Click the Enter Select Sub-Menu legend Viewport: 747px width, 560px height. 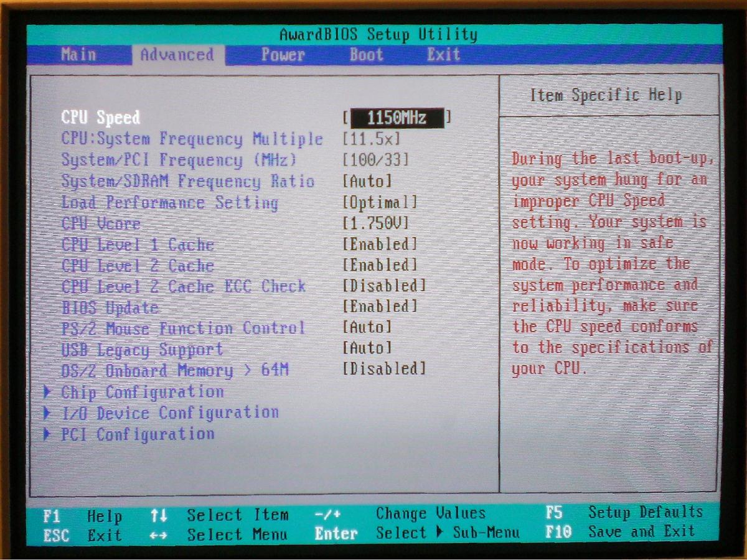click(x=417, y=533)
